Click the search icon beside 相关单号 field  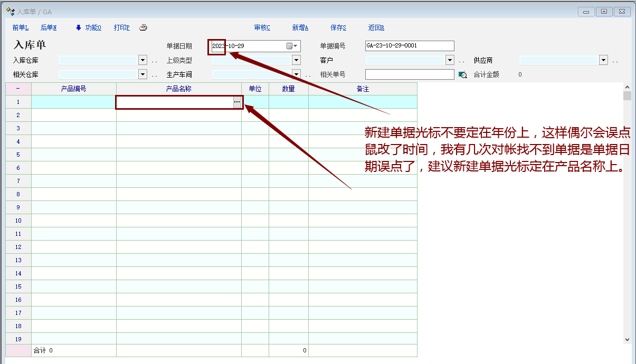click(463, 75)
